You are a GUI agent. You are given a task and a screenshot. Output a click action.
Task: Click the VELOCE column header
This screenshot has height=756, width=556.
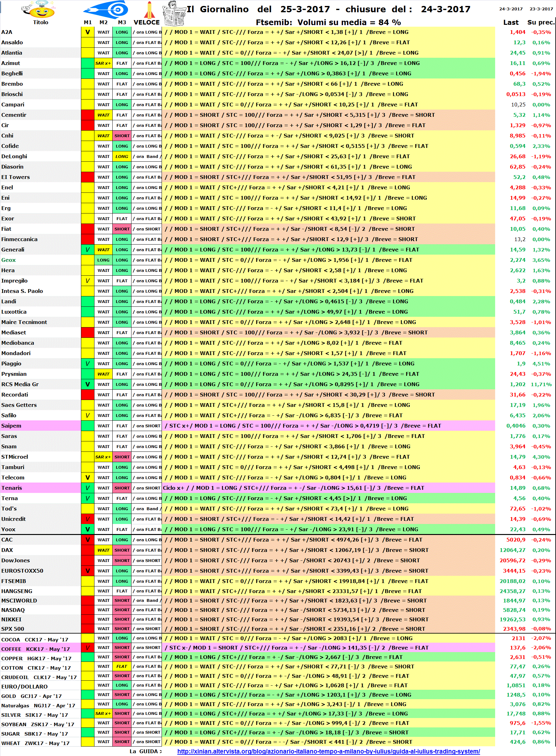point(147,22)
